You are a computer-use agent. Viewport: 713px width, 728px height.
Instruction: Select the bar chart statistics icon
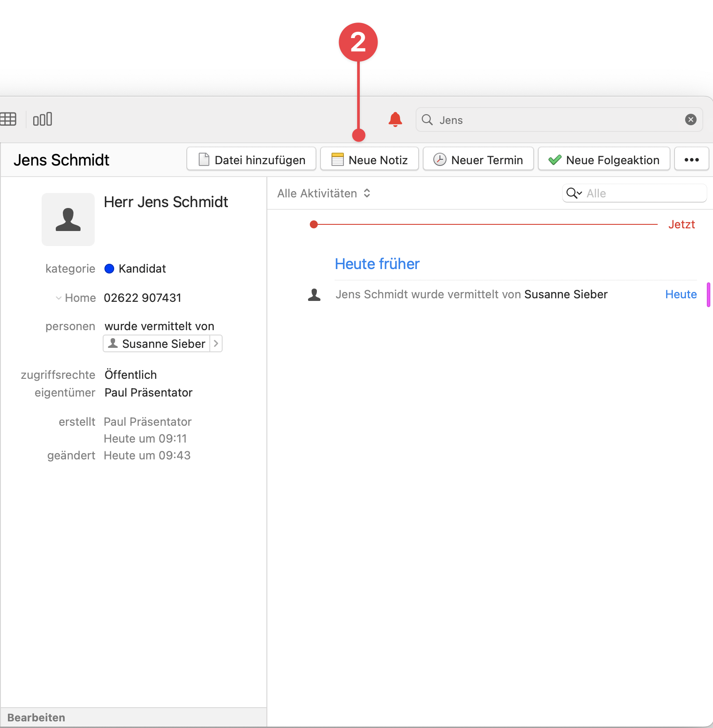coord(42,119)
